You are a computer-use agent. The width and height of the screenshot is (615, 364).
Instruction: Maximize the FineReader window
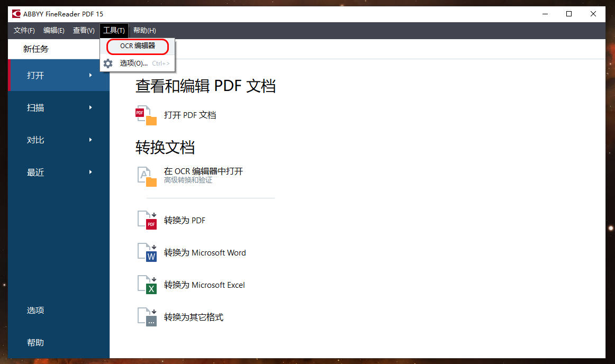tap(569, 14)
